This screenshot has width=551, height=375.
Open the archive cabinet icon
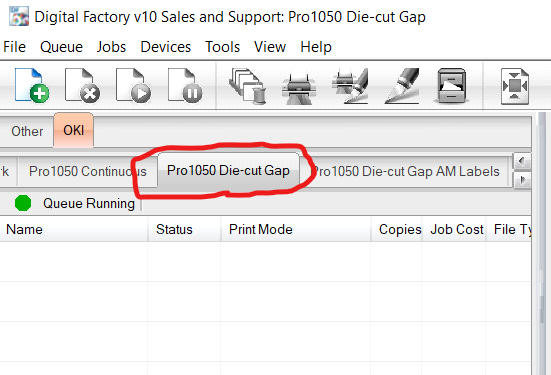point(452,86)
